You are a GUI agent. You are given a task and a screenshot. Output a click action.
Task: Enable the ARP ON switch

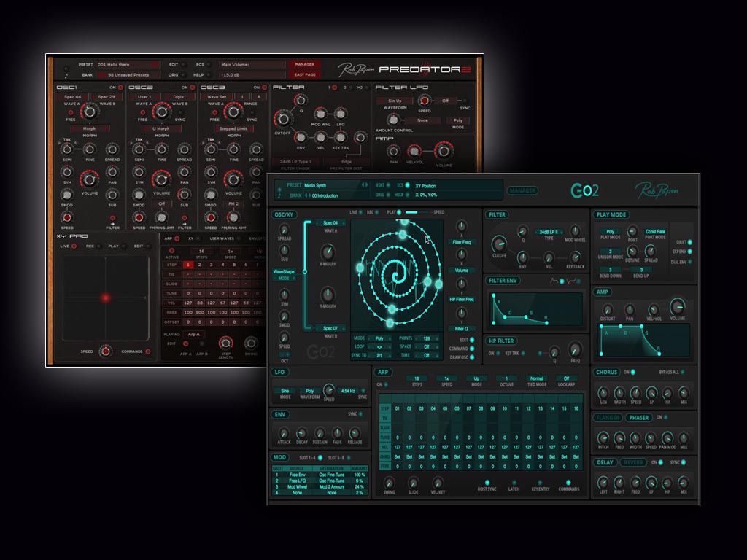[x=388, y=384]
